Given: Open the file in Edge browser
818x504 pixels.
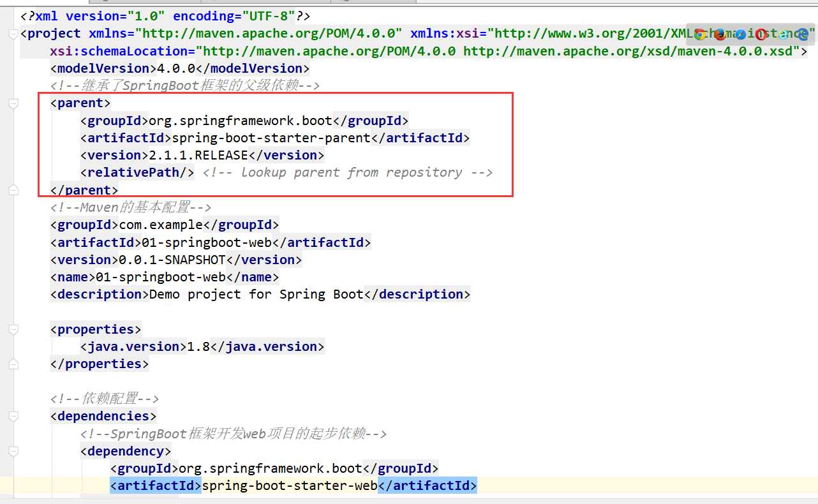Looking at the screenshot, I should point(802,34).
